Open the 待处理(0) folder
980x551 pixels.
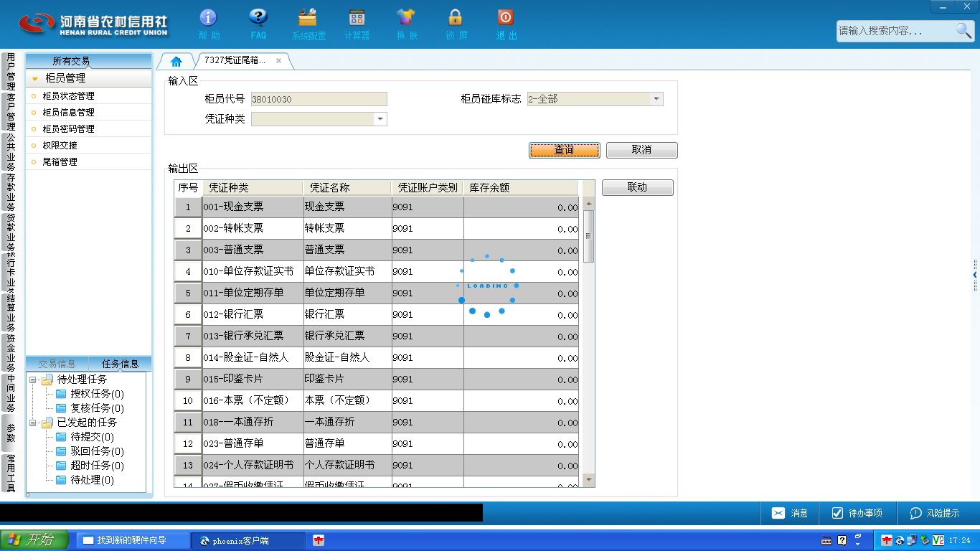tap(85, 480)
